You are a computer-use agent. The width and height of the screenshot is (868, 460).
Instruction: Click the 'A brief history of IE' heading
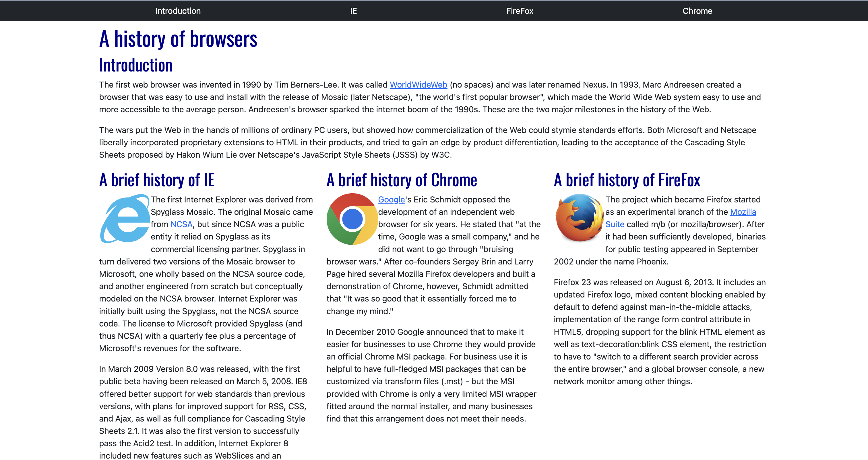click(x=157, y=180)
